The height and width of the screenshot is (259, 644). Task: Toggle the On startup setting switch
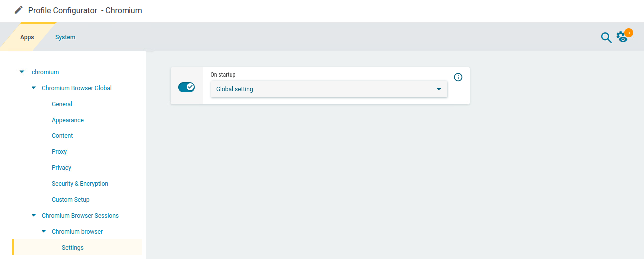(x=187, y=87)
